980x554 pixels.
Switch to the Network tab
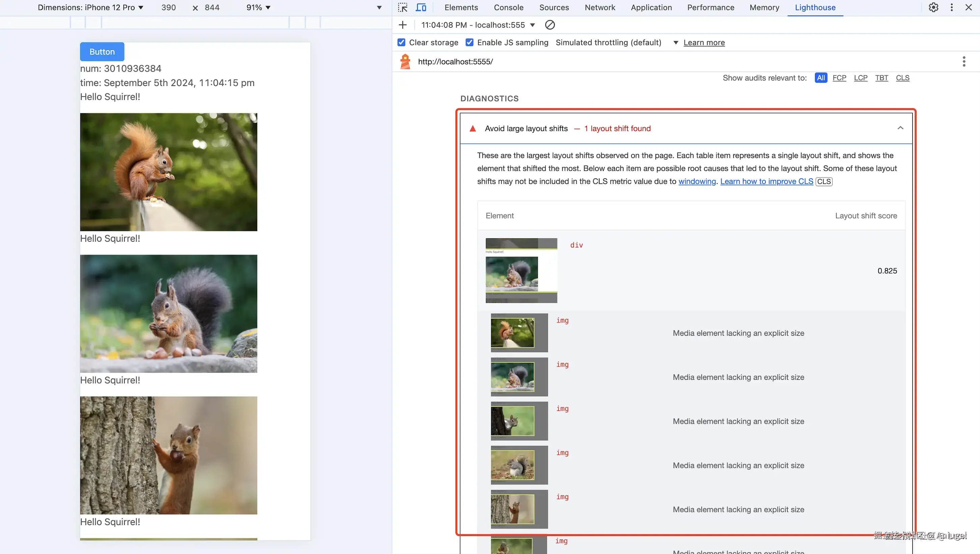tap(600, 8)
